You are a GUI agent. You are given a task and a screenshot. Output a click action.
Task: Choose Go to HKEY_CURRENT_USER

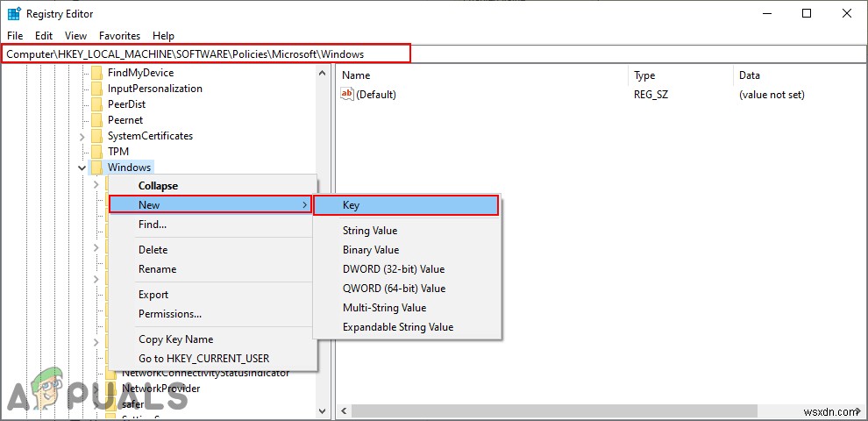click(x=212, y=359)
